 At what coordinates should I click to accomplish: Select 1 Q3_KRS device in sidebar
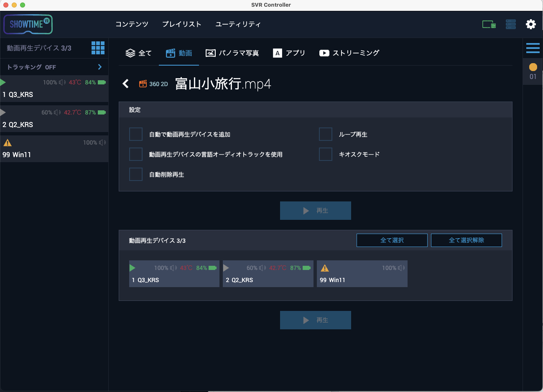pos(54,89)
